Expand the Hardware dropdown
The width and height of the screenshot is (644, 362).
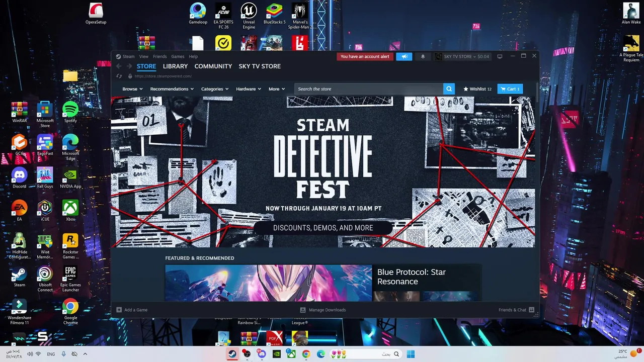(x=249, y=89)
